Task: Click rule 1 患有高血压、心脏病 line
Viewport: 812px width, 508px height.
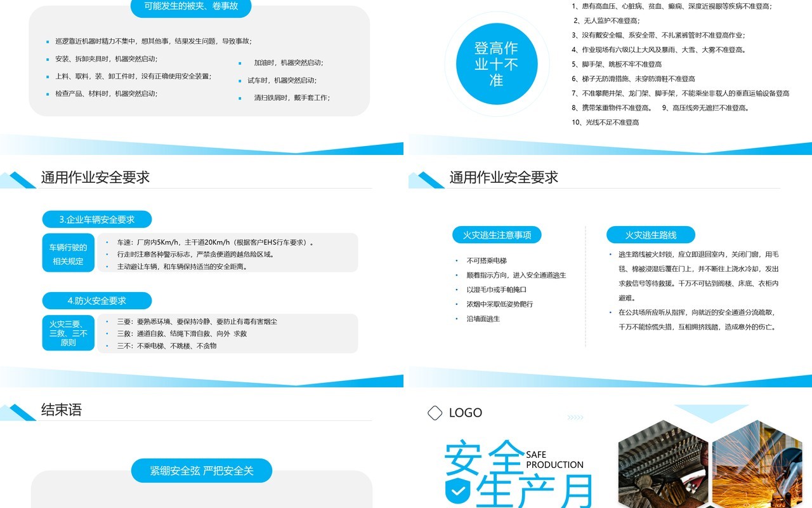Action: point(671,6)
